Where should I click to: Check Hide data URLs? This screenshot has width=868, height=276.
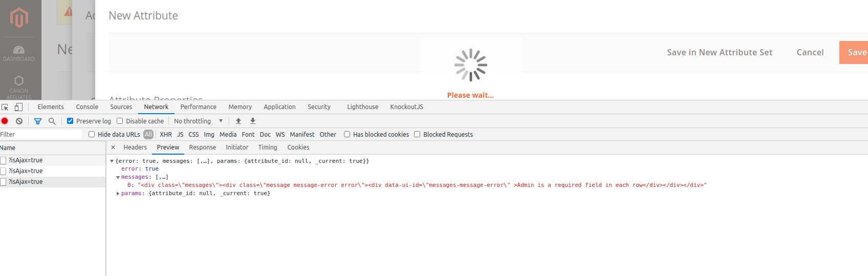pyautogui.click(x=92, y=135)
